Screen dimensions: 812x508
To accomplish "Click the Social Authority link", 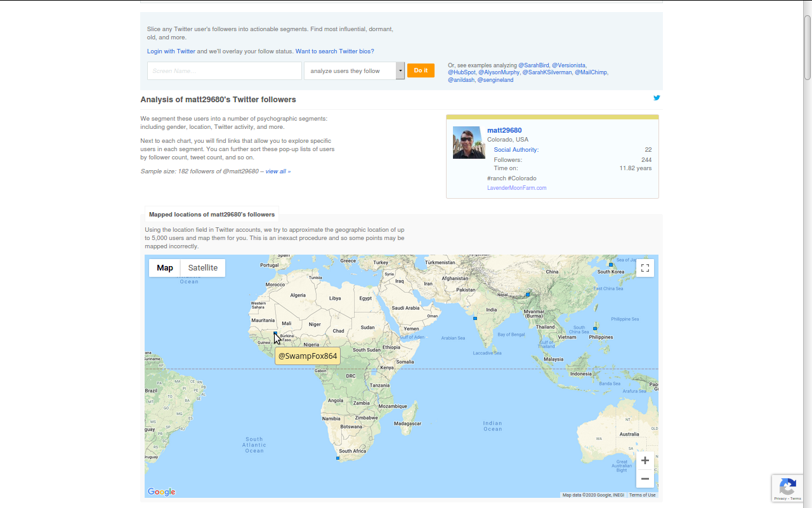I will pyautogui.click(x=516, y=150).
